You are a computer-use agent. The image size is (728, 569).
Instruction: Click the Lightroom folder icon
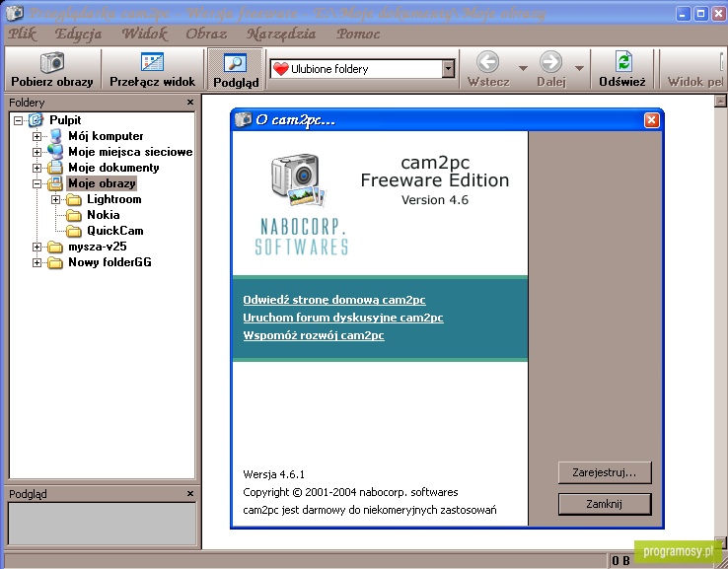[x=74, y=199]
